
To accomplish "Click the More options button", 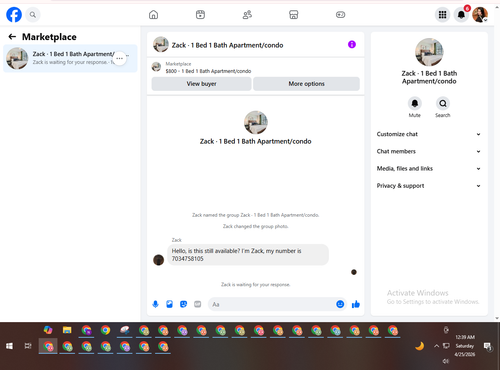I will (306, 84).
